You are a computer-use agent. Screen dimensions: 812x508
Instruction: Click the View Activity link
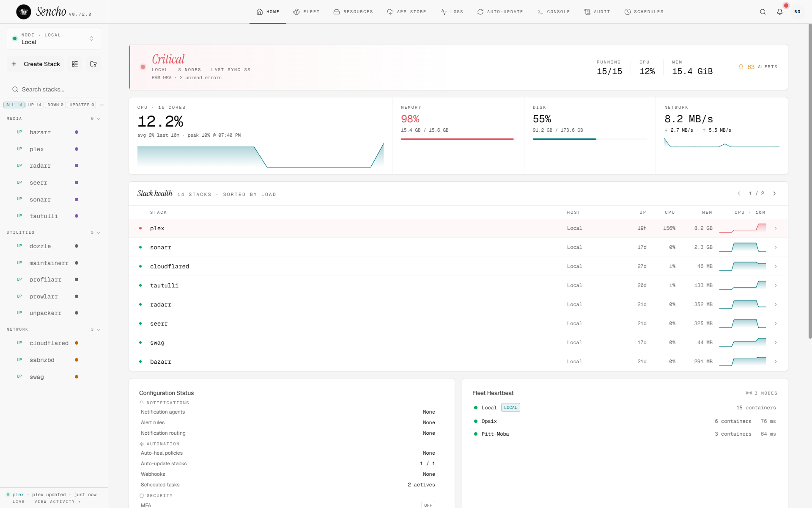tap(58, 502)
